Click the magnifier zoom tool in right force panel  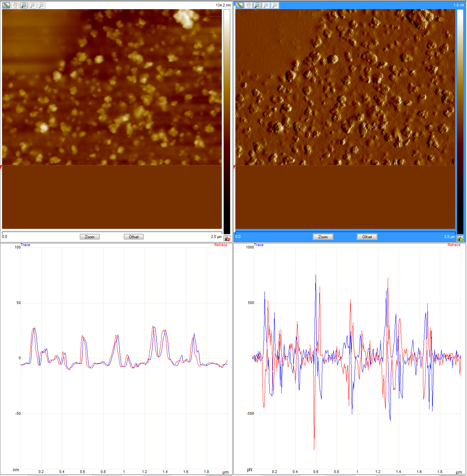[x=257, y=5]
